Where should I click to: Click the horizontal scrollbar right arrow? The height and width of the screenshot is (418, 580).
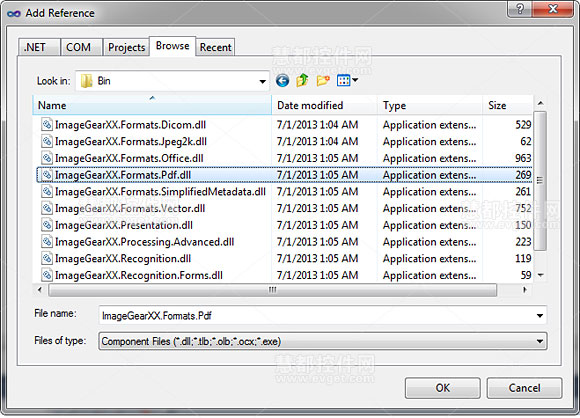[525, 290]
